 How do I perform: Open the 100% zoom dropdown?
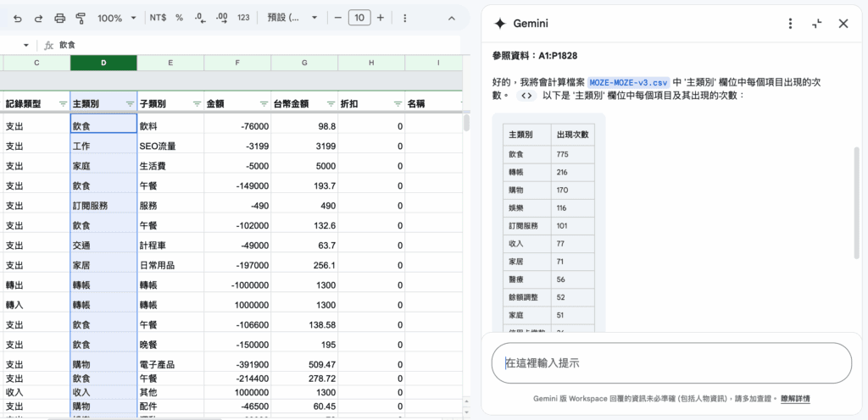117,19
